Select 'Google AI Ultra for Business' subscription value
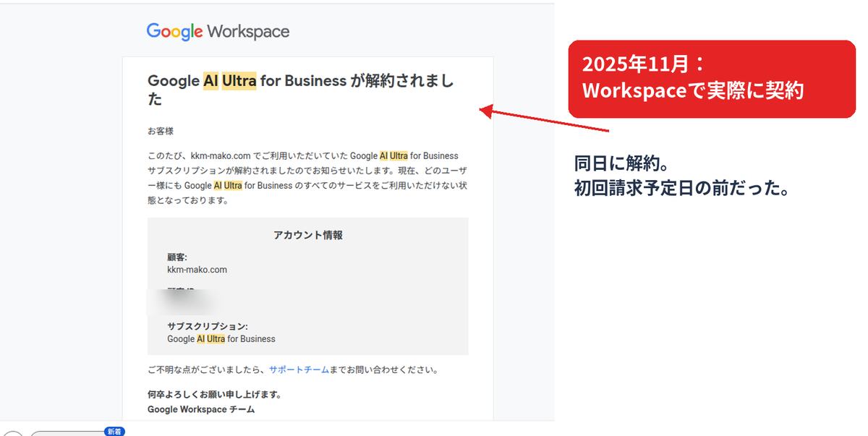This screenshot has width=868, height=436. tap(221, 338)
